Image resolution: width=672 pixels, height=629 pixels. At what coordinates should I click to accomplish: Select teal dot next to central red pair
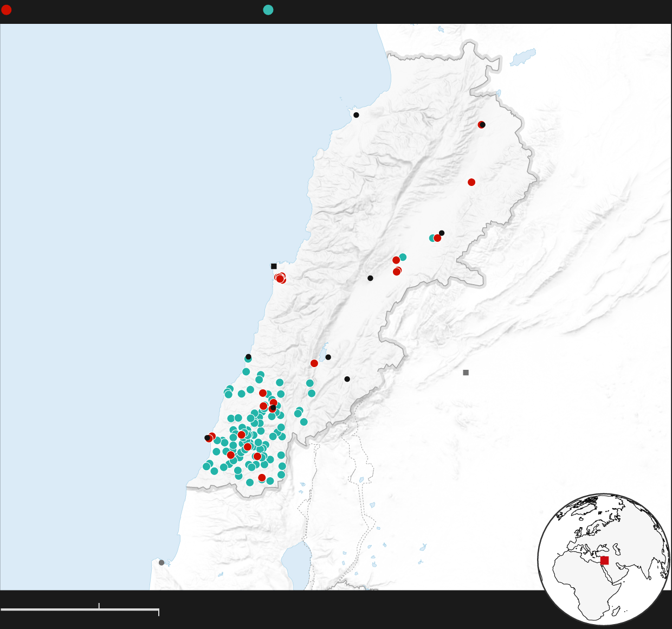[x=403, y=257]
